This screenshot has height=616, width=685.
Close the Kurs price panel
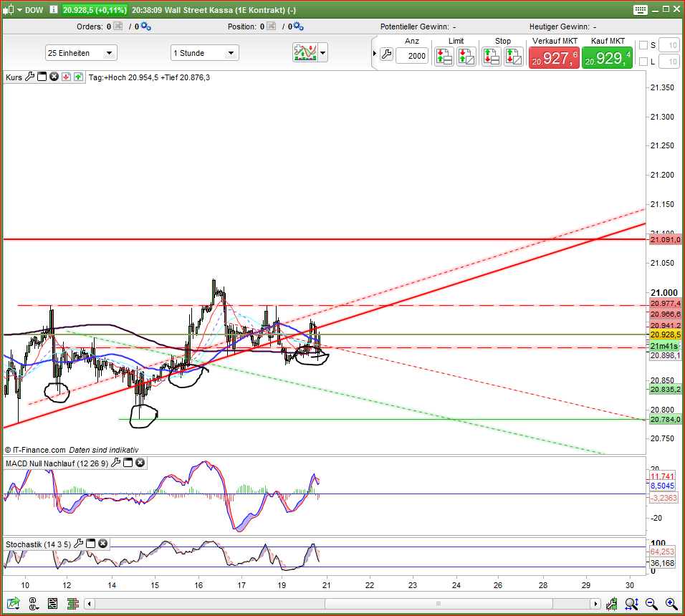54,77
